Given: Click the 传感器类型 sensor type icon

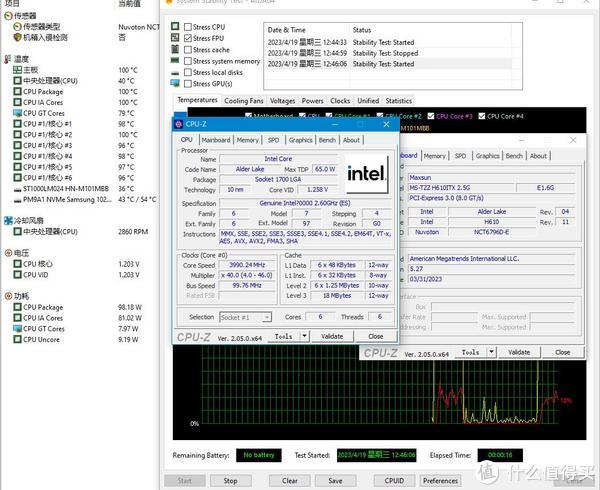Looking at the screenshot, I should (x=17, y=27).
